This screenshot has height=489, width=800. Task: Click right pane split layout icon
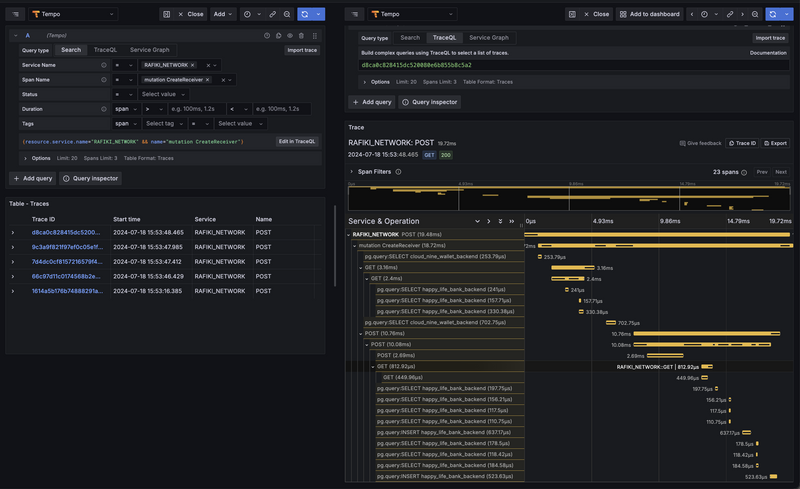(572, 14)
